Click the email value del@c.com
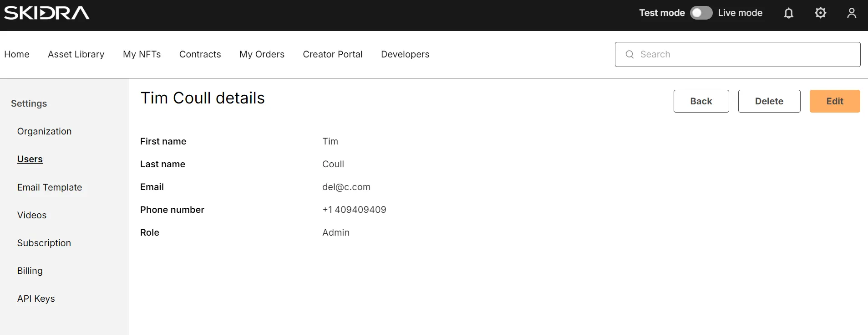The height and width of the screenshot is (335, 868). [346, 187]
